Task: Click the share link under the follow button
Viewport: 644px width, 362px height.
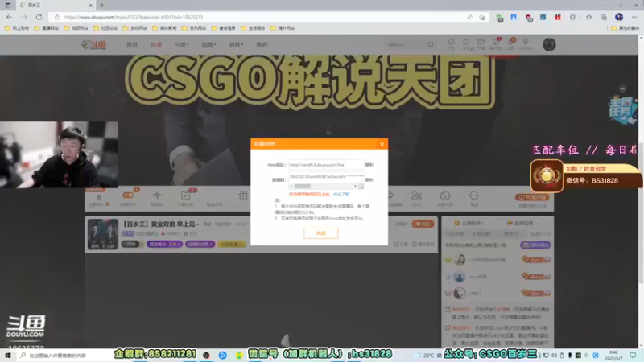Action: (x=401, y=245)
